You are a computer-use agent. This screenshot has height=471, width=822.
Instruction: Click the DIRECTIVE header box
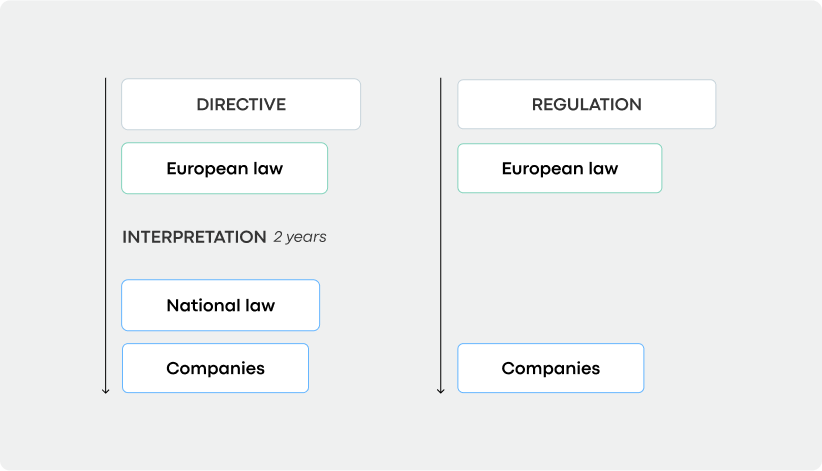pyautogui.click(x=241, y=104)
